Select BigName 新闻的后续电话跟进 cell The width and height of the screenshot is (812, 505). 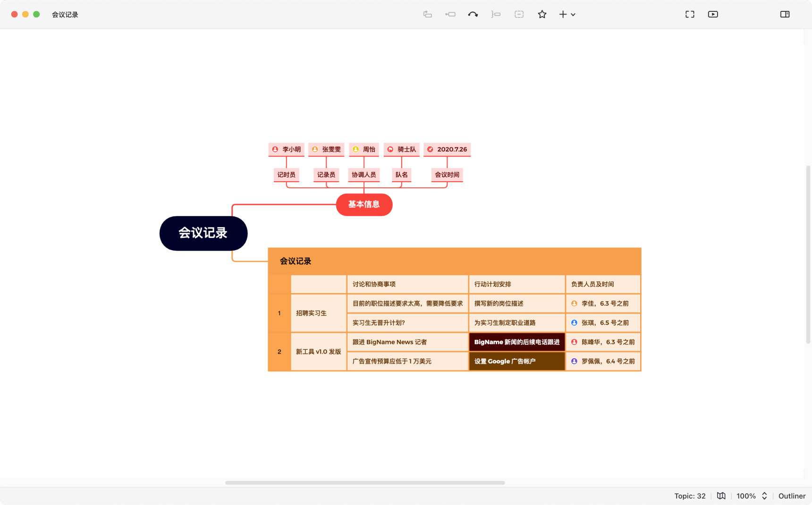517,342
